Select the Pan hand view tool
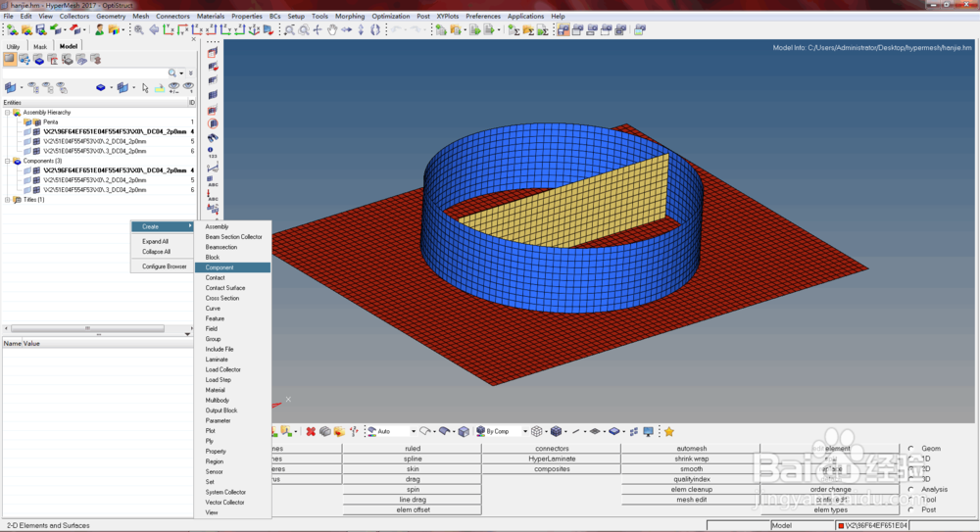The height and width of the screenshot is (532, 980). click(332, 29)
